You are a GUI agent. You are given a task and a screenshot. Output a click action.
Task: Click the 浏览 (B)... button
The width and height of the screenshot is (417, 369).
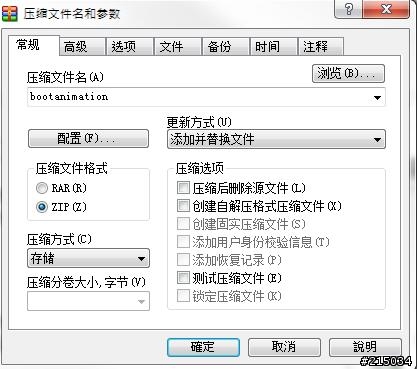coord(348,73)
